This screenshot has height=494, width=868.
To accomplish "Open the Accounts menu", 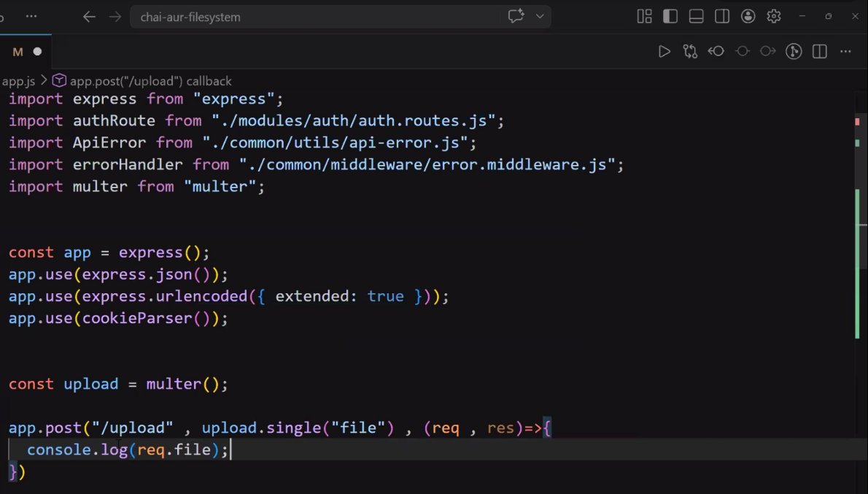I will point(748,15).
